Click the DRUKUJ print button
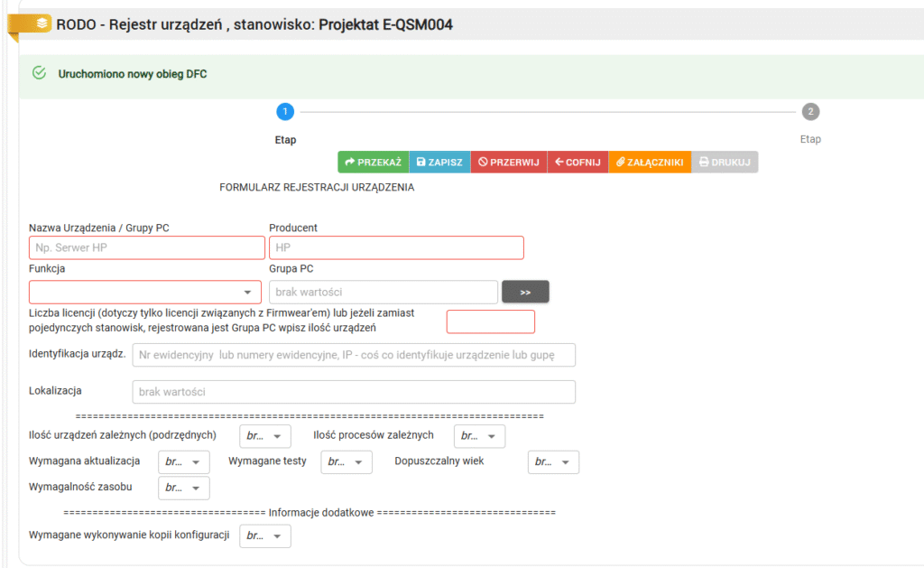This screenshot has width=924, height=568. (725, 163)
